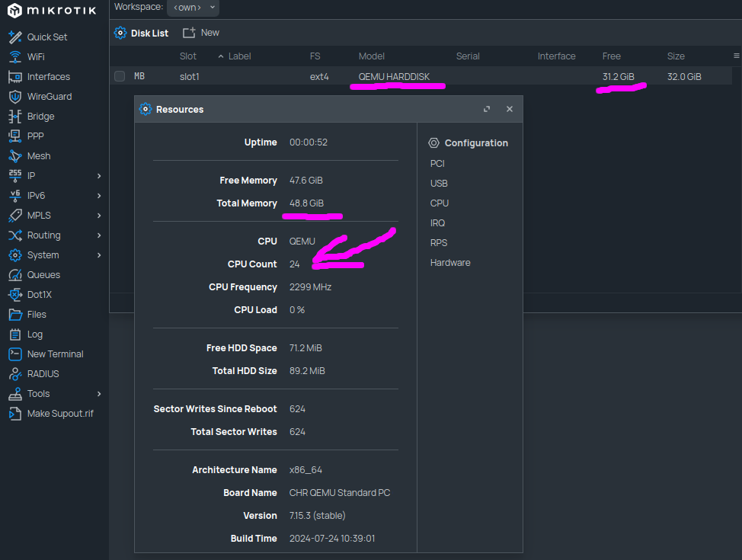Screen dimensions: 742x560
Task: Launch New Terminal from sidebar icon
Action: coord(15,354)
